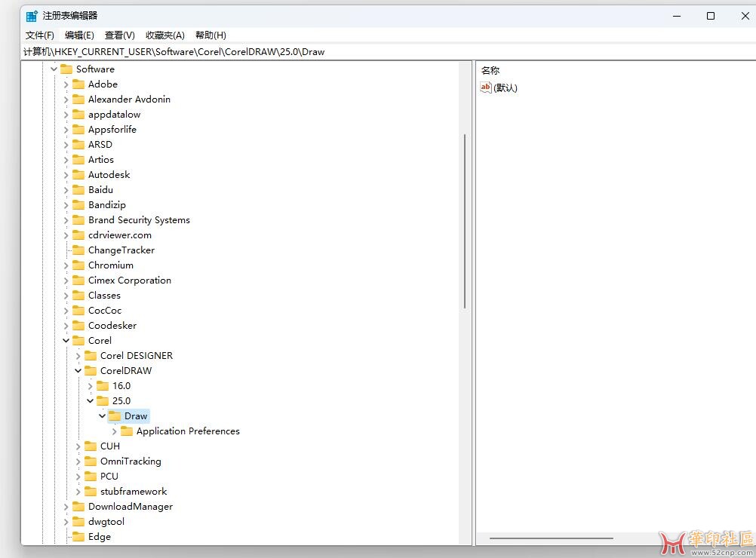
Task: Close the Registry Editor window
Action: click(745, 16)
